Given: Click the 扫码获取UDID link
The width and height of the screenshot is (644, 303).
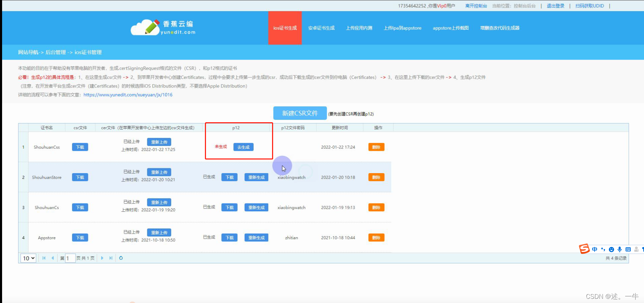Looking at the screenshot, I should coord(590,6).
